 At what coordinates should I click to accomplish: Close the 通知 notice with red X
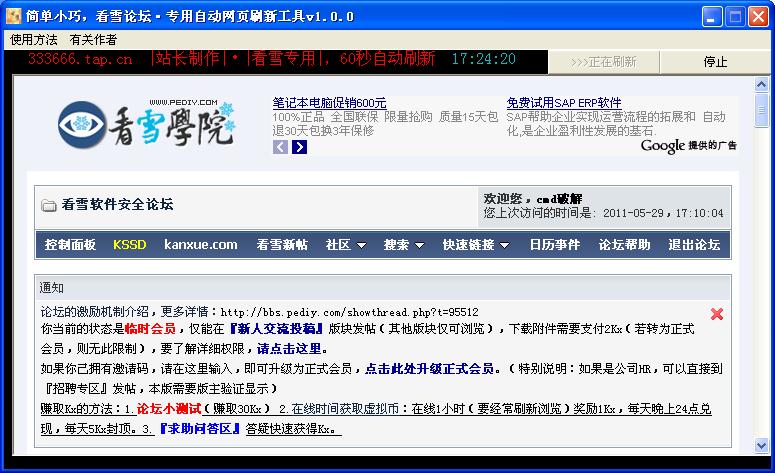717,314
